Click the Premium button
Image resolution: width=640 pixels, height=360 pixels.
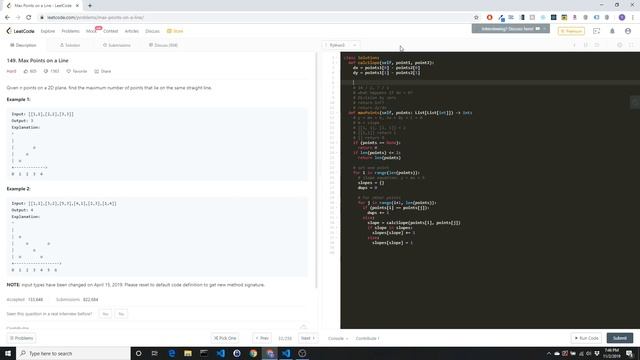pyautogui.click(x=571, y=31)
